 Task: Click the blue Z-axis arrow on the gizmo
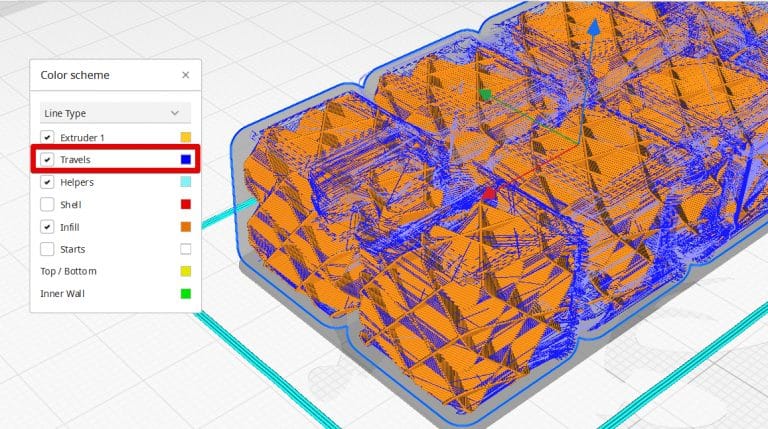click(593, 30)
